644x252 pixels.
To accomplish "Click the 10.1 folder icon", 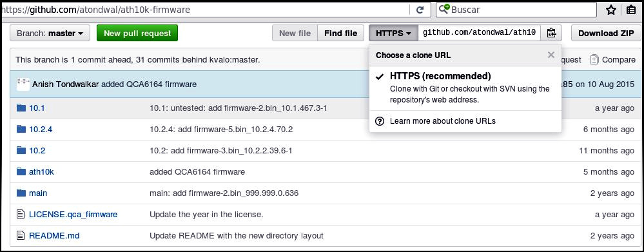I will (21, 108).
